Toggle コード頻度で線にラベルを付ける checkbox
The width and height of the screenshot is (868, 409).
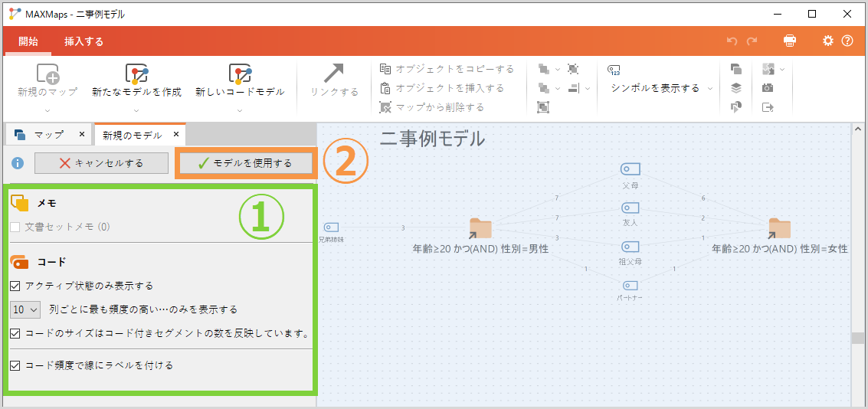(x=15, y=365)
